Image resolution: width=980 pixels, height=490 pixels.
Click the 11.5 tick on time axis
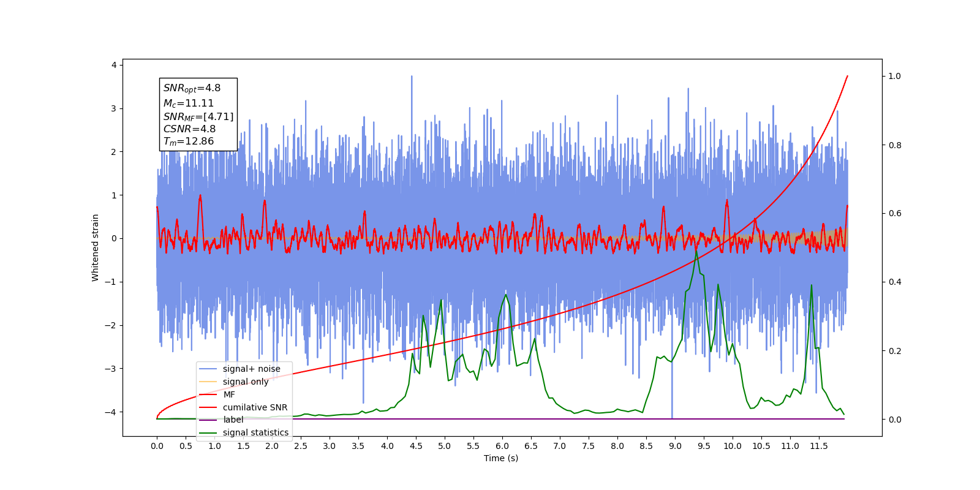(819, 446)
